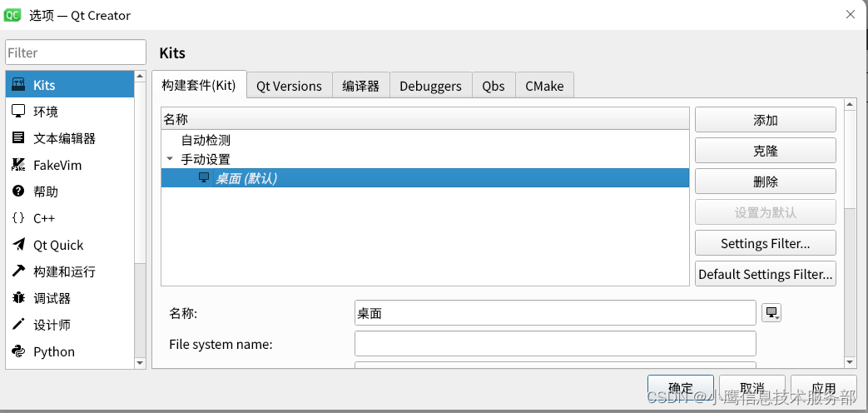Click the 设置为默认 button
Screen dimensions: 868x413
click(x=765, y=212)
